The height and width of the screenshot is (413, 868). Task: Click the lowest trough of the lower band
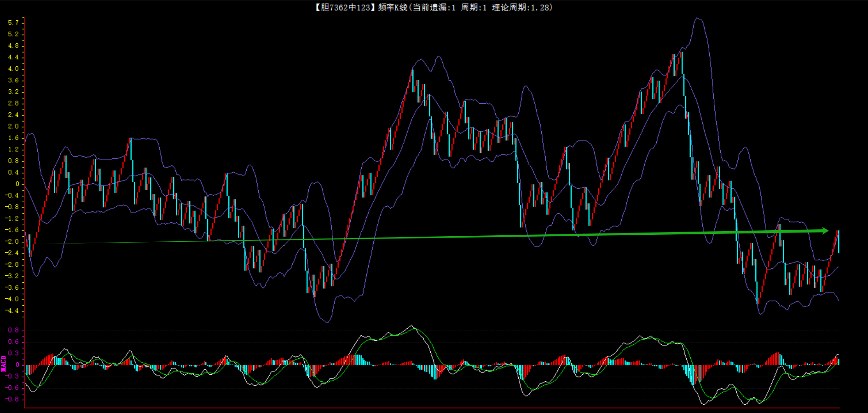click(327, 322)
